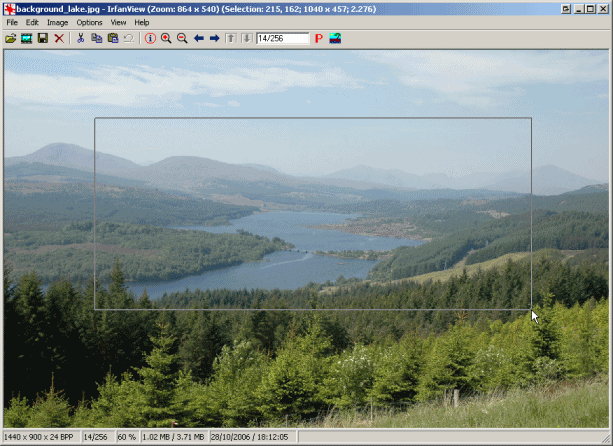Open the File menu
This screenshot has height=446, width=613.
click(x=12, y=22)
